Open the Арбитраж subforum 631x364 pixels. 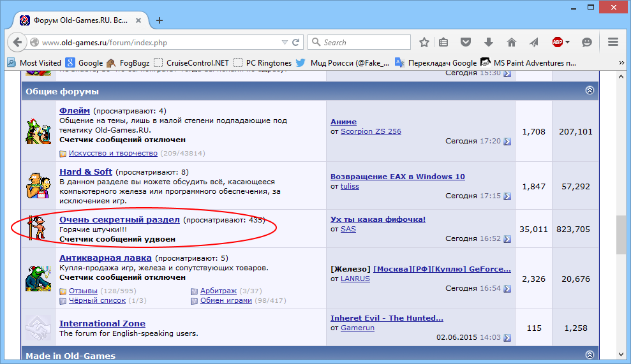tap(218, 291)
